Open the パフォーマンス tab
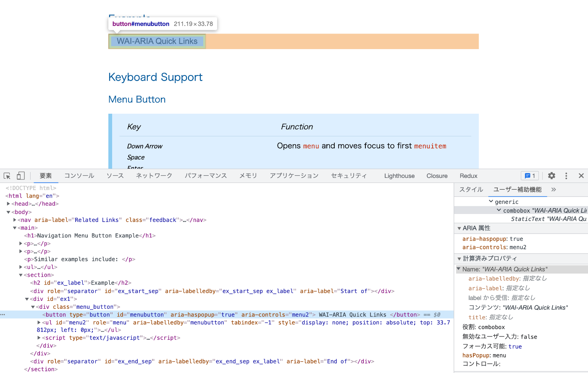Screen dimensions: 588x373 pos(206,176)
